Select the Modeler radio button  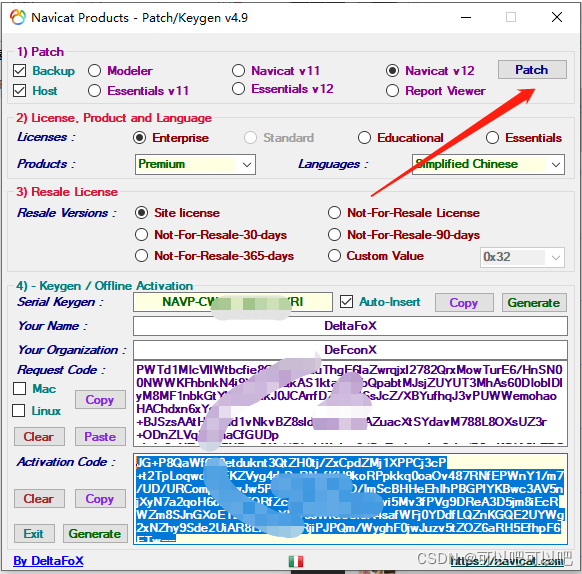coord(94,71)
